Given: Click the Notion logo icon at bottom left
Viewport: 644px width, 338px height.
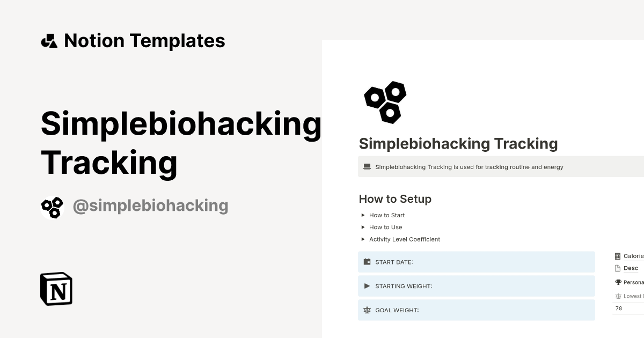Looking at the screenshot, I should pyautogui.click(x=56, y=289).
